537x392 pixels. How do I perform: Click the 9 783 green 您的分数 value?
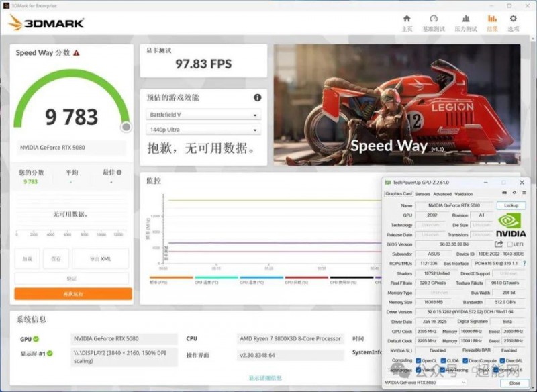pyautogui.click(x=30, y=181)
